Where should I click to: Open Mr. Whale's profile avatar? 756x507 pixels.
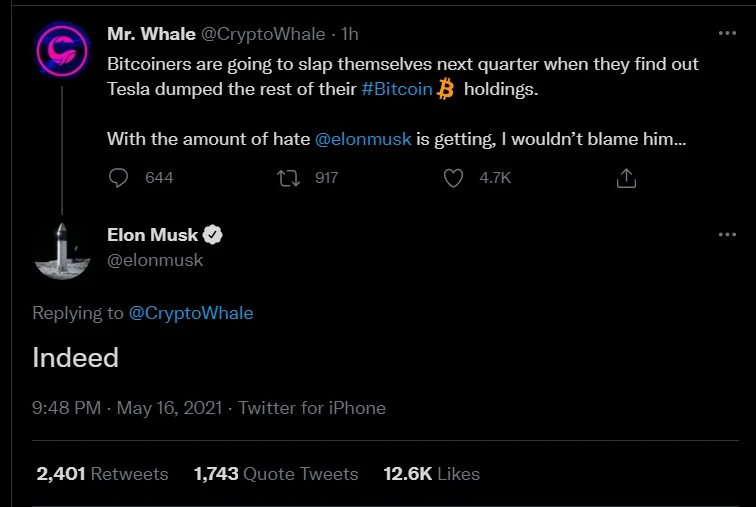pyautogui.click(x=62, y=50)
